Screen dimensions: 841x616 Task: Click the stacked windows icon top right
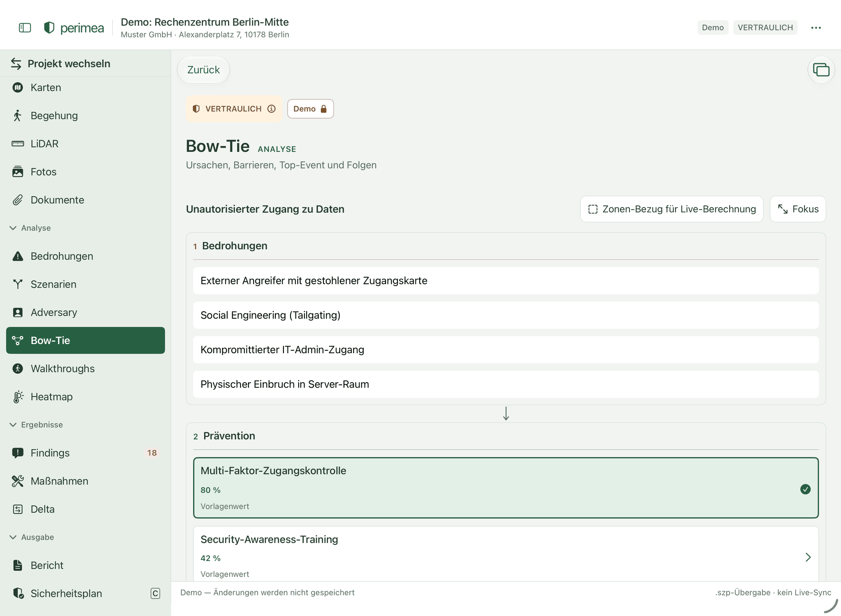pyautogui.click(x=821, y=70)
